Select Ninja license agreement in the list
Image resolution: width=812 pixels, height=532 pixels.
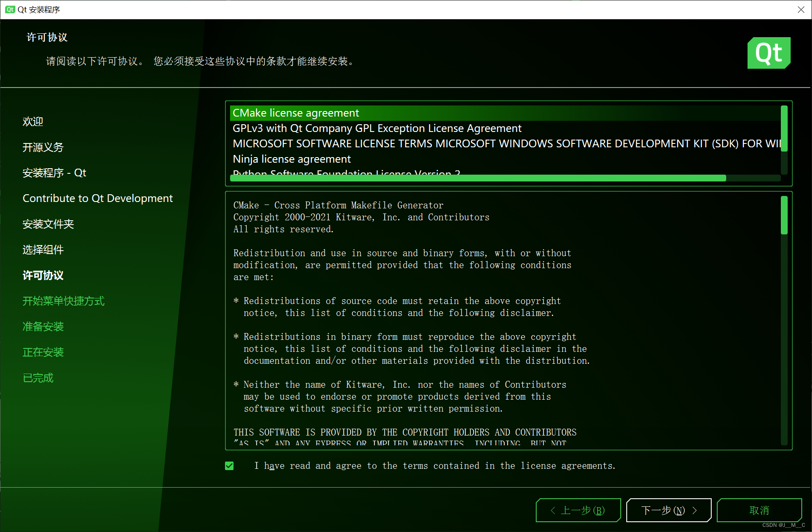(x=505, y=159)
